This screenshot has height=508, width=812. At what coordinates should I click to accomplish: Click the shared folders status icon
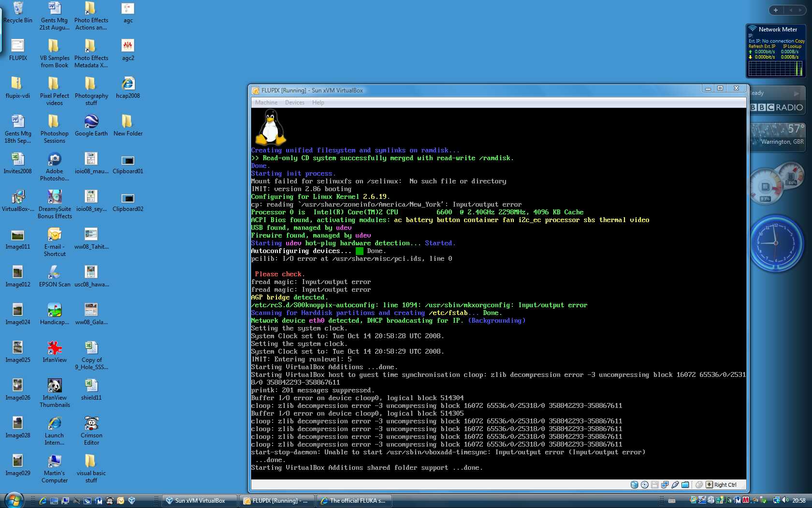click(x=685, y=485)
